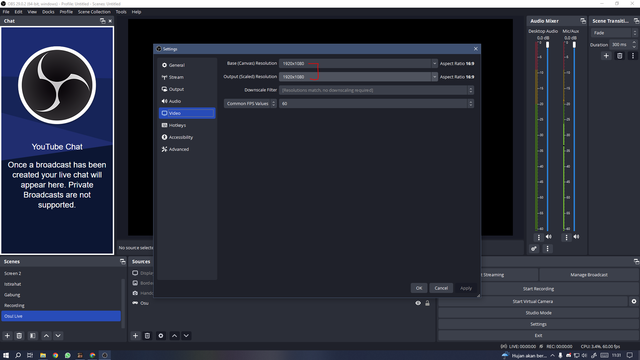This screenshot has height=360, width=640.
Task: Add a scene transition
Action: coord(606,56)
